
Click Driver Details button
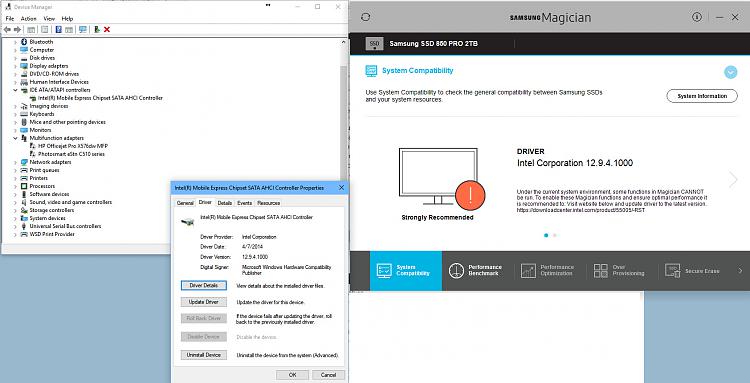click(204, 285)
